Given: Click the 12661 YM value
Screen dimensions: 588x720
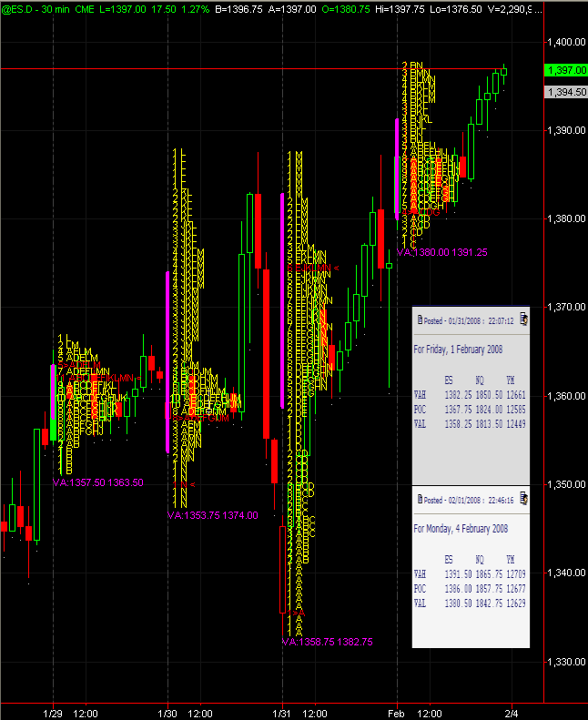Looking at the screenshot, I should [x=516, y=395].
